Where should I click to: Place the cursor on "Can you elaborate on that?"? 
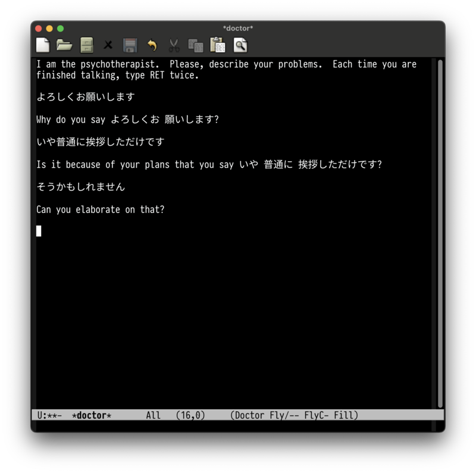[100, 209]
